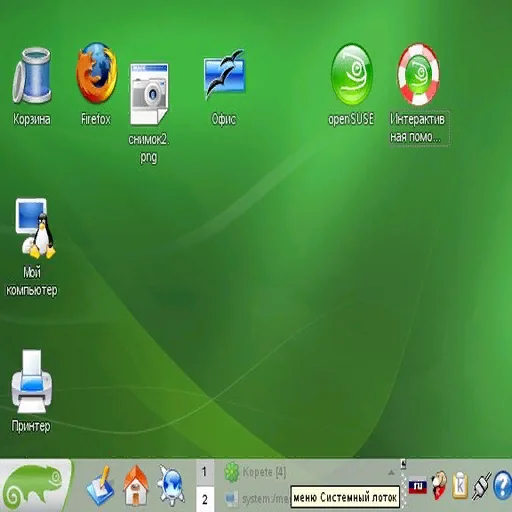Launch Konqueror web browser from panel
This screenshot has width=512, height=512.
click(x=171, y=486)
